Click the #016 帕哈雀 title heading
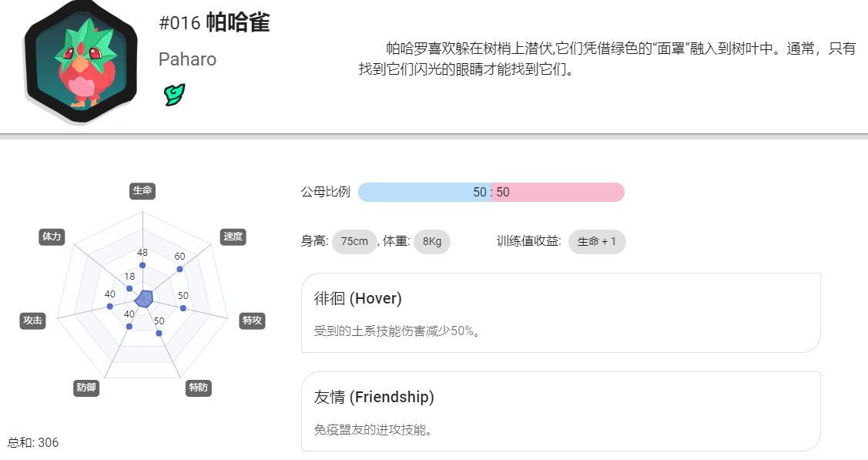 (214, 22)
